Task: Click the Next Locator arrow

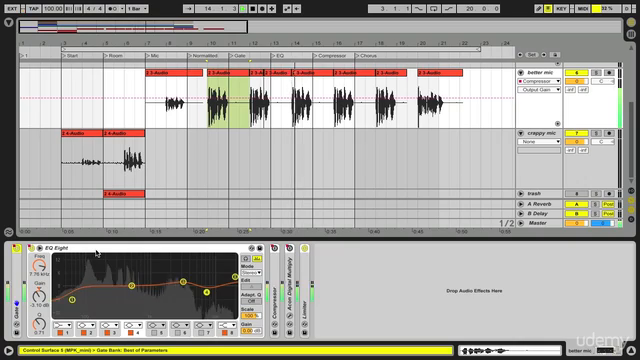Action: pyautogui.click(x=543, y=55)
